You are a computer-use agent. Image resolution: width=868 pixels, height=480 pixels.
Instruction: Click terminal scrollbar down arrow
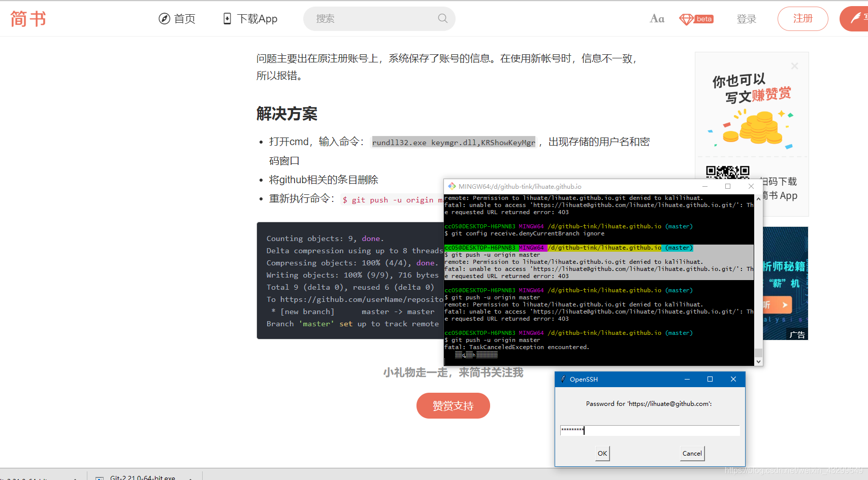coord(758,362)
